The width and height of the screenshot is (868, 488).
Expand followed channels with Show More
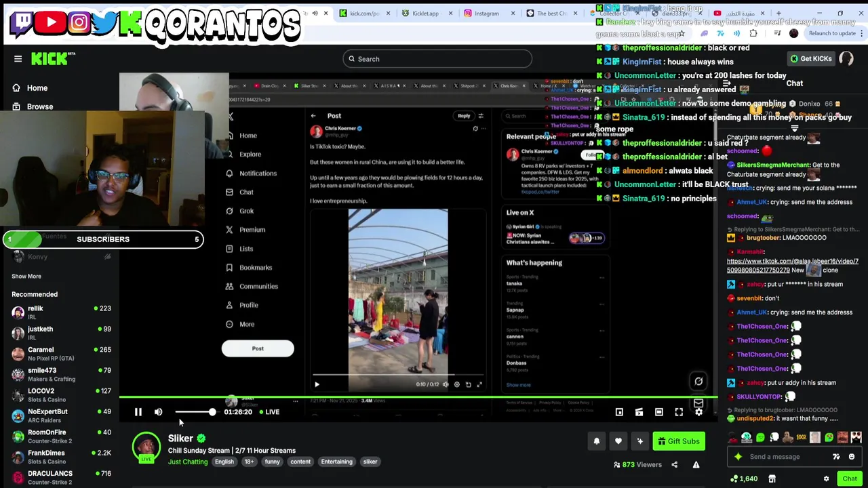(26, 277)
